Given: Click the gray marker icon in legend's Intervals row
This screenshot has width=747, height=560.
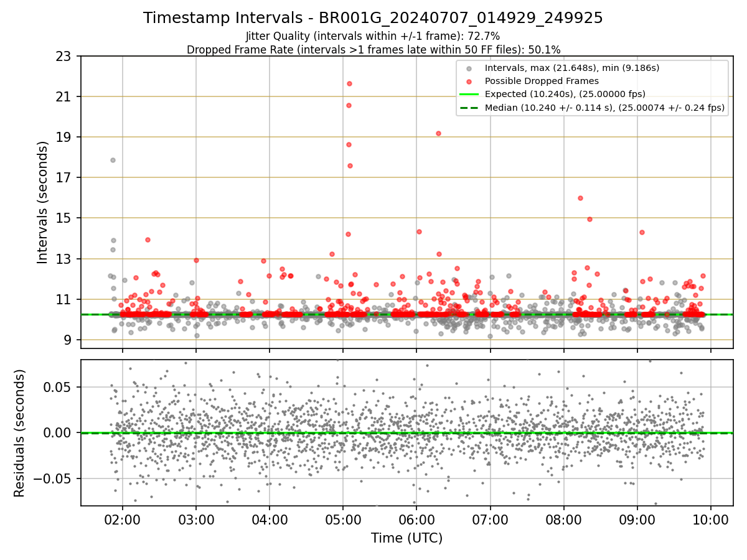Looking at the screenshot, I should click(469, 68).
